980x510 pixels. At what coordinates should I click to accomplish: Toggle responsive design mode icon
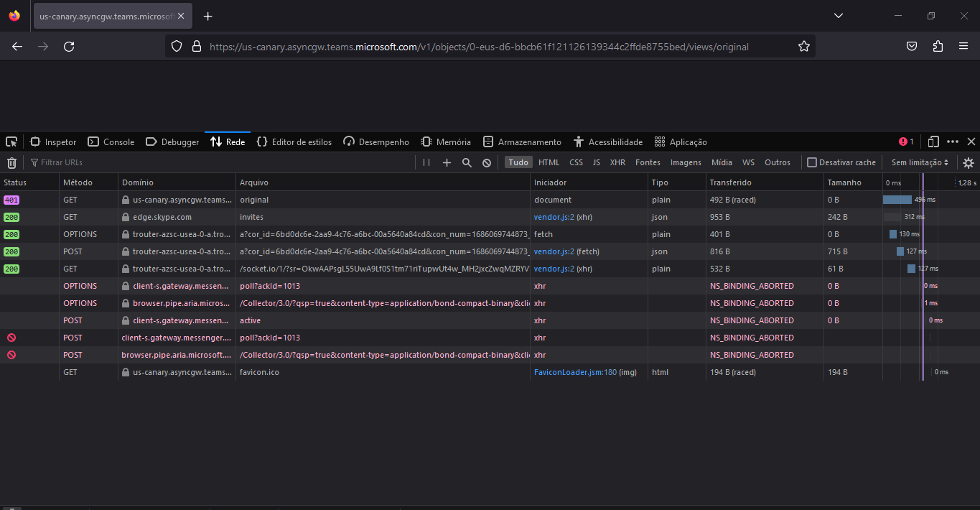tap(933, 142)
